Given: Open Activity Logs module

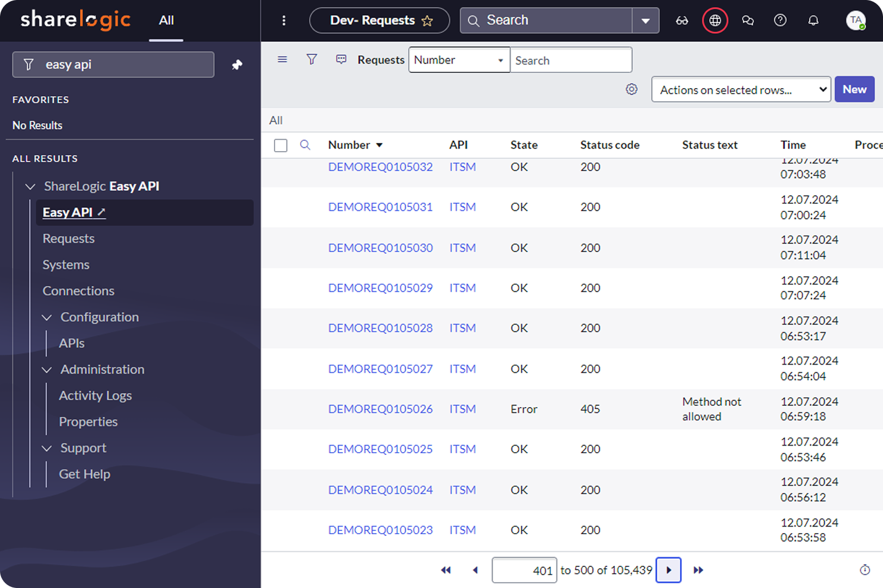Looking at the screenshot, I should click(x=95, y=396).
